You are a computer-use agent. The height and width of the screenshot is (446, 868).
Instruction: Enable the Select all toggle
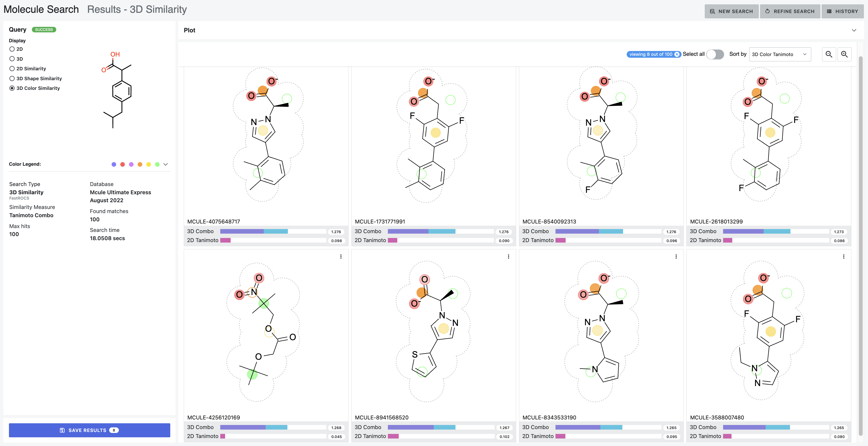[715, 54]
